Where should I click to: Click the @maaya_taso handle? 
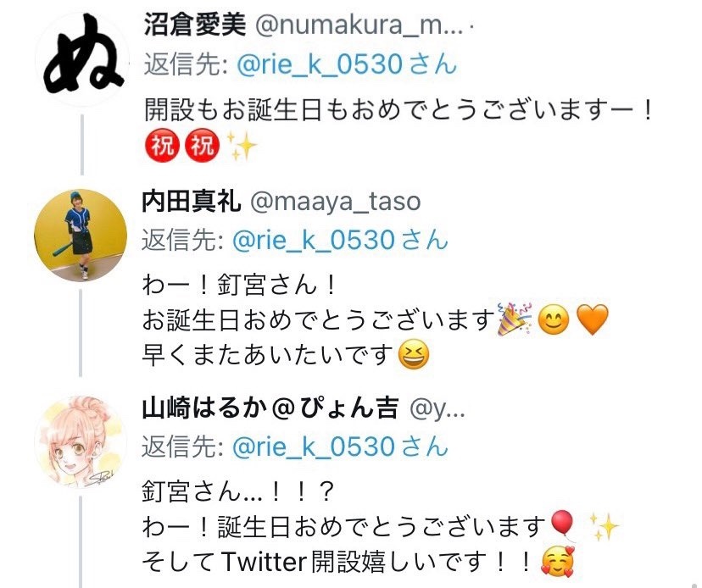pyautogui.click(x=336, y=202)
